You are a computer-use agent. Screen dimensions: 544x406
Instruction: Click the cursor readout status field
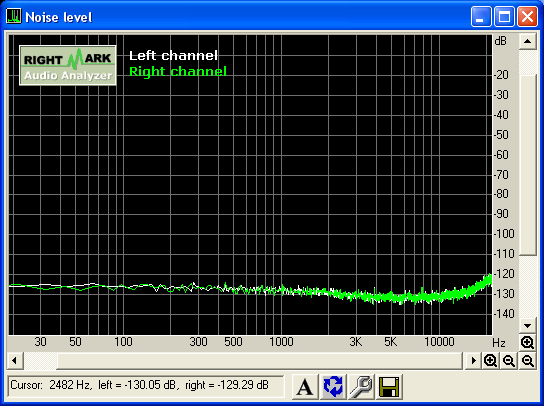coord(146,386)
